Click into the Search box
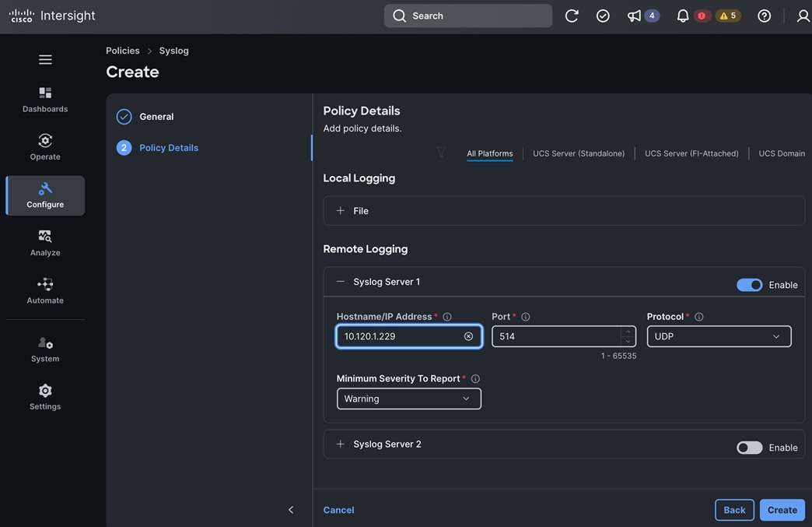 [x=467, y=16]
